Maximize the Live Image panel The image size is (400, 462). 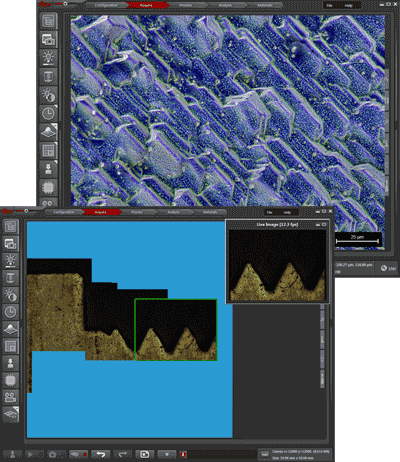pyautogui.click(x=324, y=225)
